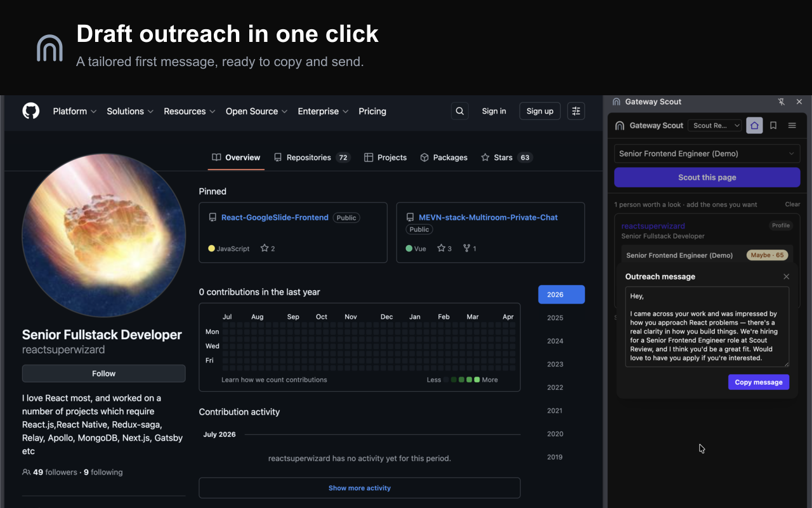Click the repo icon beside MEVN-stack-Multiroom-Private-Chat
Image resolution: width=812 pixels, height=508 pixels.
click(x=410, y=217)
